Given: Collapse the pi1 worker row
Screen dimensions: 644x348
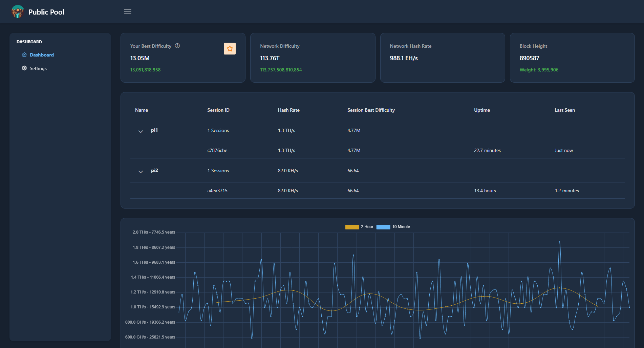Looking at the screenshot, I should [x=141, y=131].
